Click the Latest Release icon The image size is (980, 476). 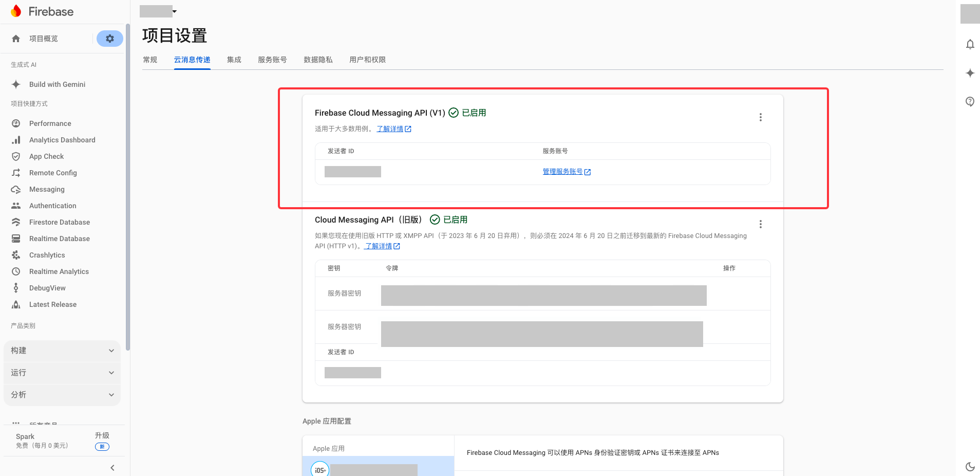(x=16, y=304)
